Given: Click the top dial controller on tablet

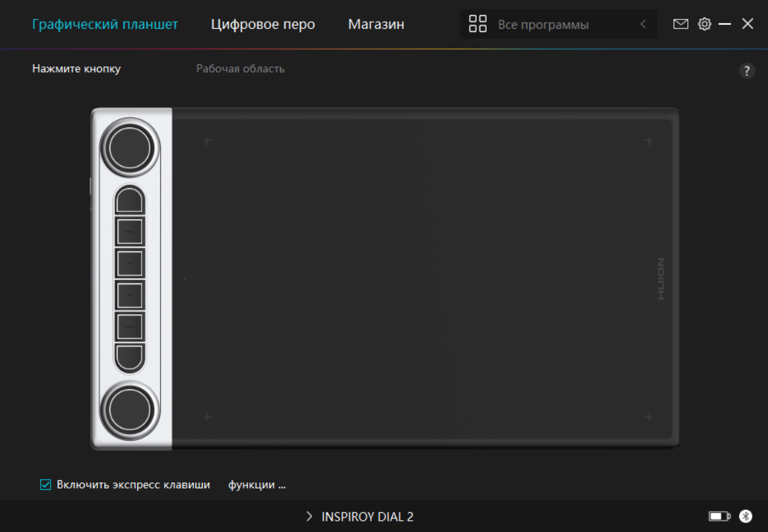Looking at the screenshot, I should (130, 148).
